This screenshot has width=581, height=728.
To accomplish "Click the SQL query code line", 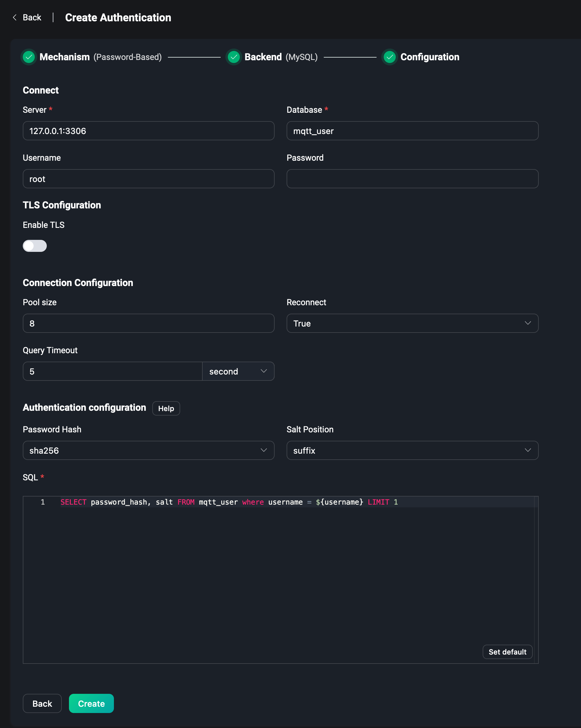I will (x=229, y=502).
